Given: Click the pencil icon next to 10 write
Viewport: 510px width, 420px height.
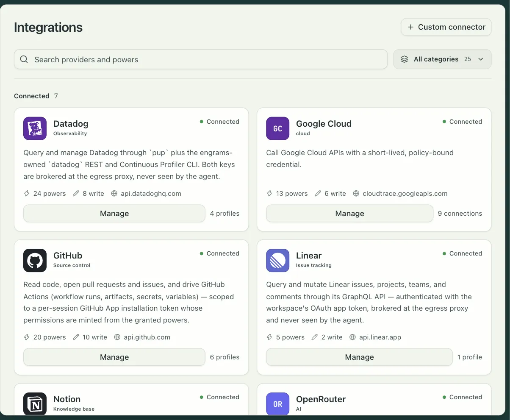Looking at the screenshot, I should pos(76,337).
